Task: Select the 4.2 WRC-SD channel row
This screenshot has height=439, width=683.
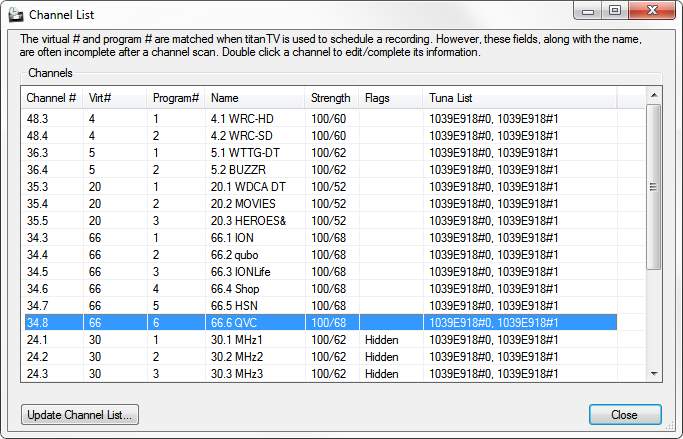Action: [x=321, y=135]
